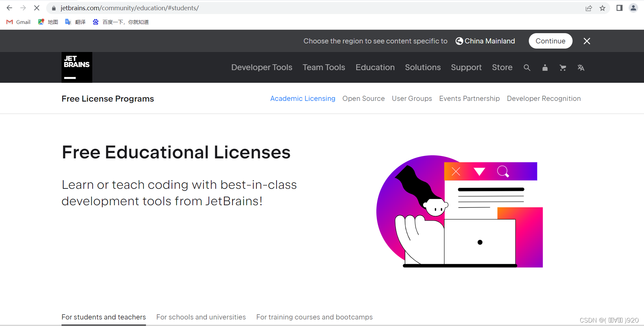Screen dimensions: 644x327
Task: Share this page via share icon
Action: pos(589,8)
